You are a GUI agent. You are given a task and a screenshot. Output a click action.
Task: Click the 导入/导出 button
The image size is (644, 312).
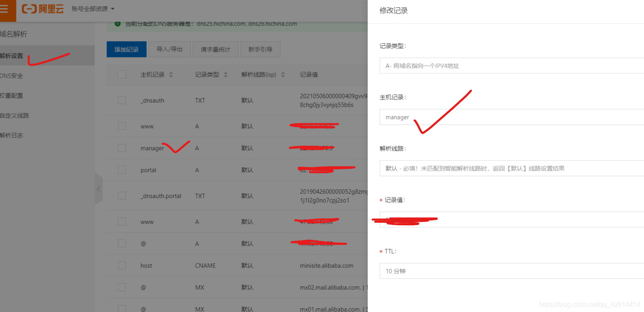[170, 49]
